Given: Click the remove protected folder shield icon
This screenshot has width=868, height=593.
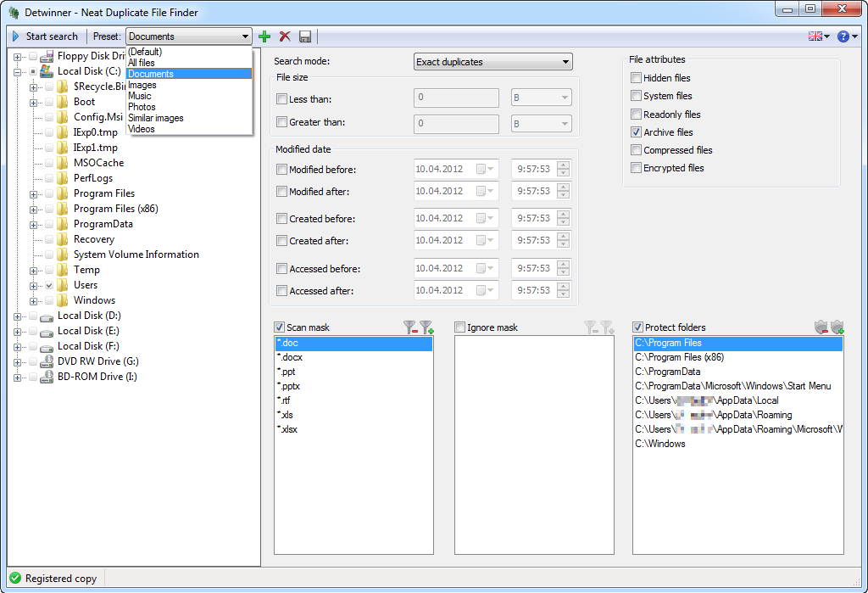Looking at the screenshot, I should point(821,327).
